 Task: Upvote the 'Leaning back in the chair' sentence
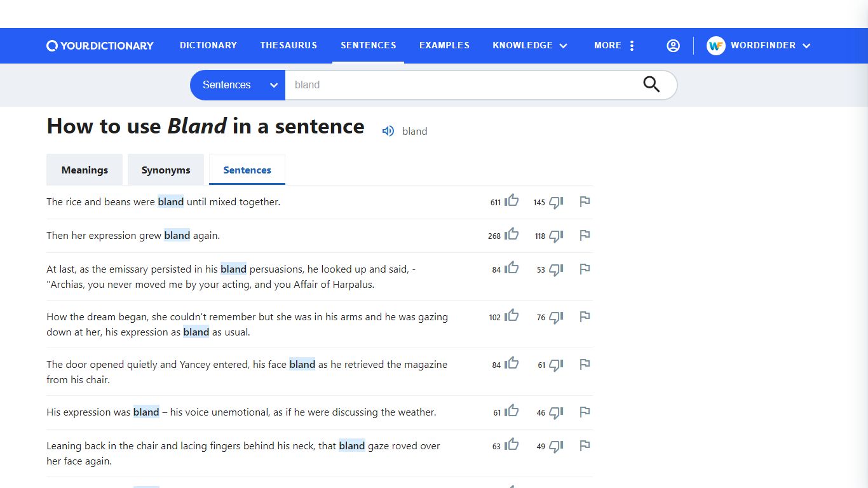point(512,445)
